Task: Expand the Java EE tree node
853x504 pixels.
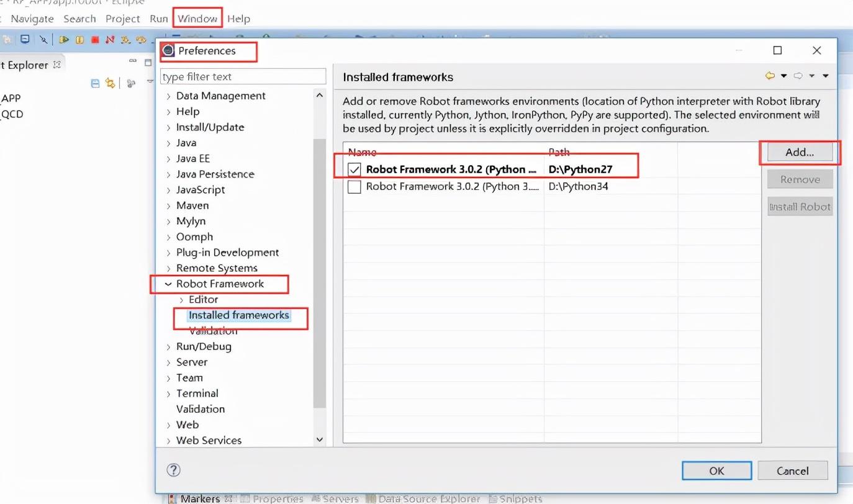Action: 168,159
